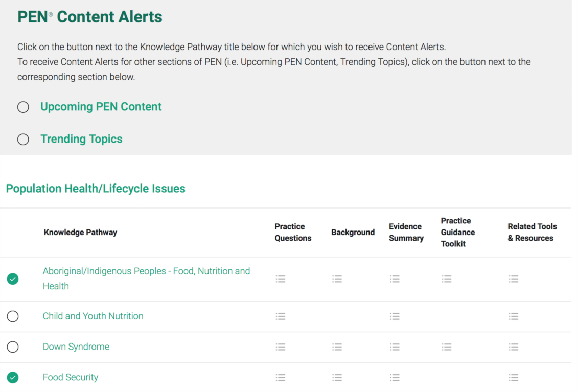Open Background list icon in Down Syndrome row
This screenshot has width=577, height=392.
click(337, 347)
